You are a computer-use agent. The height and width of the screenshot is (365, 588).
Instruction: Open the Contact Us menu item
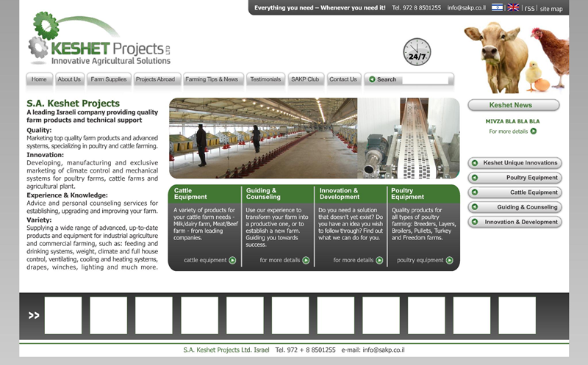(x=343, y=79)
